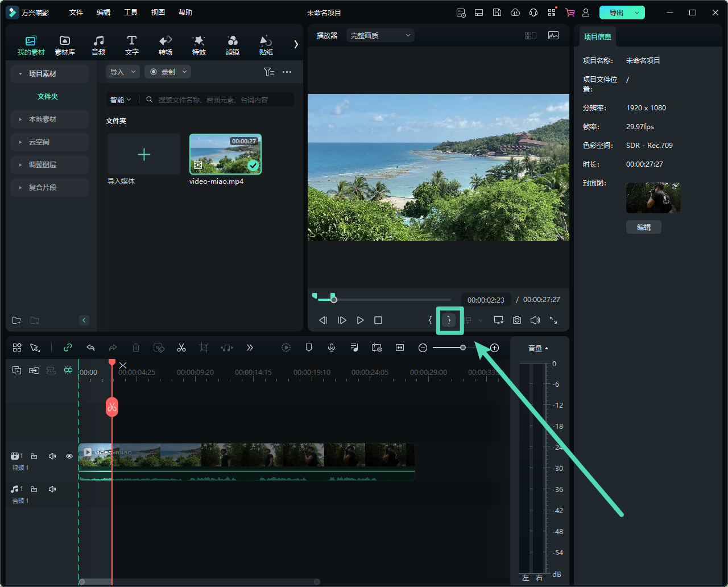
Task: Toggle timeline snapping green icon
Action: click(68, 370)
